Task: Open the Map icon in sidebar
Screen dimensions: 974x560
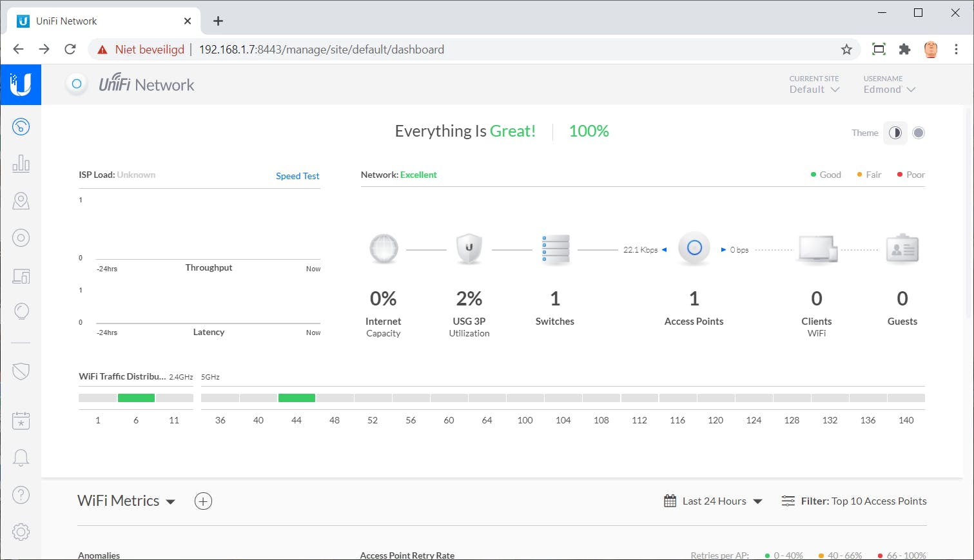Action: tap(21, 201)
